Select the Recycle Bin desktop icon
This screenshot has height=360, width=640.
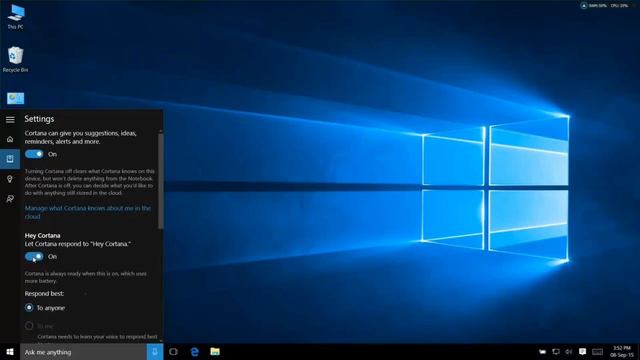(x=16, y=60)
